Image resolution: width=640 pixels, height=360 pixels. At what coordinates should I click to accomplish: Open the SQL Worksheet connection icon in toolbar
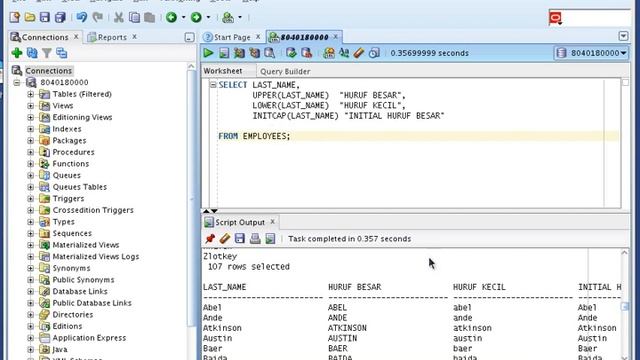[x=228, y=17]
